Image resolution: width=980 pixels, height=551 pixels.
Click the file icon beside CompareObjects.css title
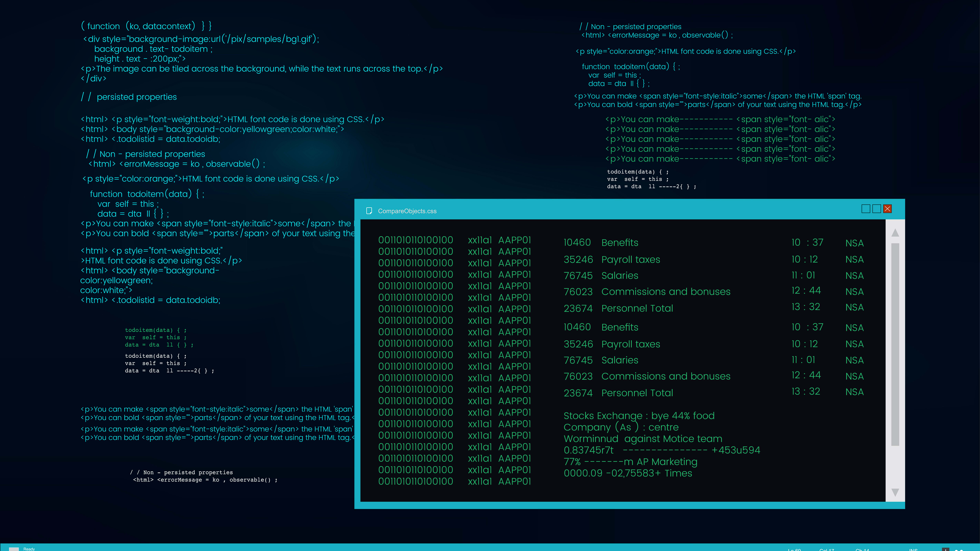coord(369,211)
